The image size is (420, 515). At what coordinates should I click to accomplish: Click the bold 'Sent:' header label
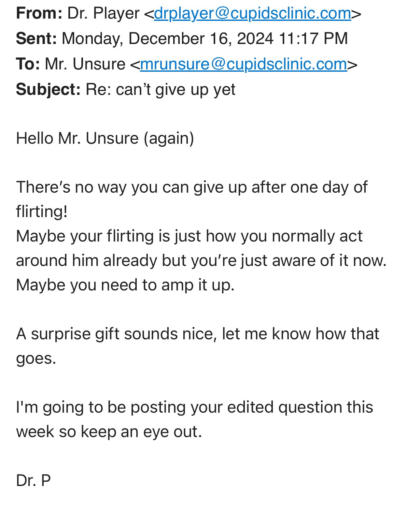pyautogui.click(x=36, y=38)
